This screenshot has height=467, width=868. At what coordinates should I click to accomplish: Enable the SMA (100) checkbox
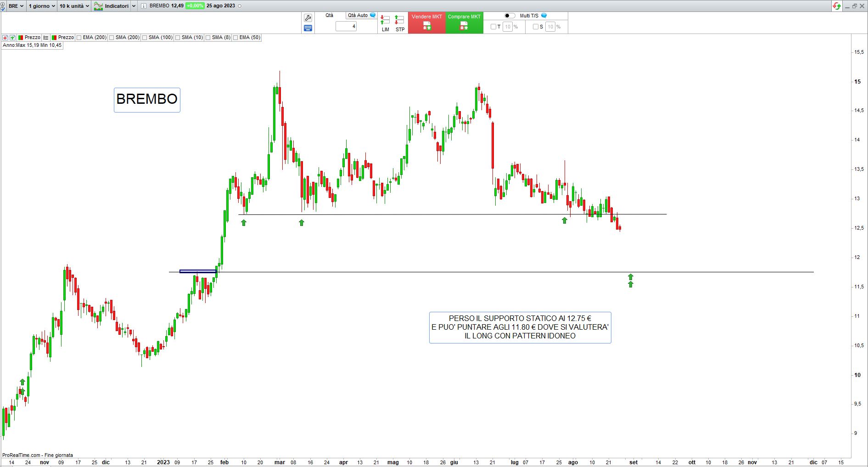coord(145,38)
